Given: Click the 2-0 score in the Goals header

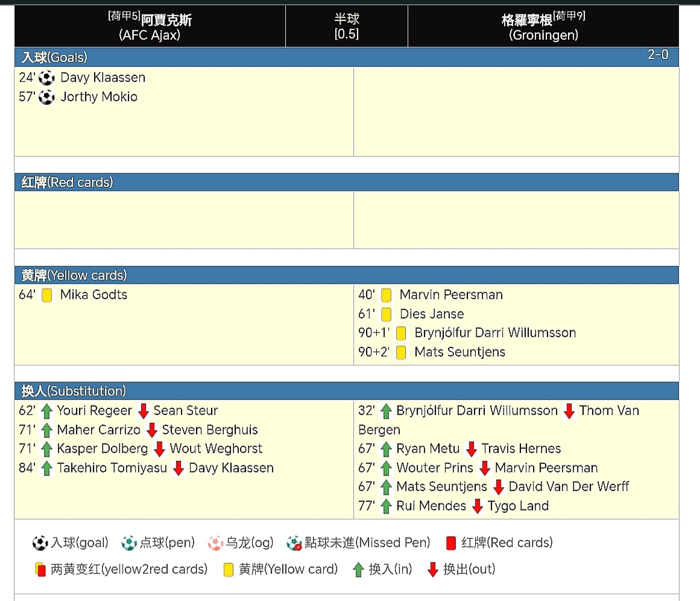Looking at the screenshot, I should click(x=658, y=54).
